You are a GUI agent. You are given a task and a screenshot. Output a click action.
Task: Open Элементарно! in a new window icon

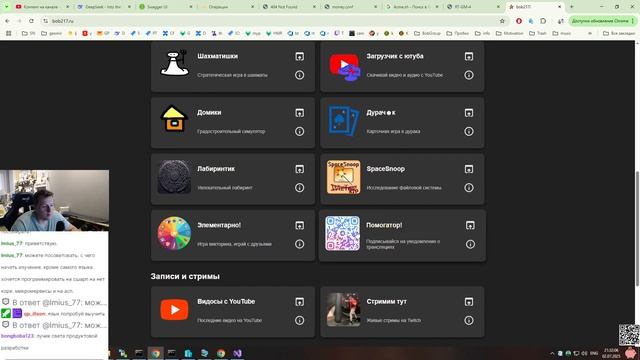coord(300,225)
